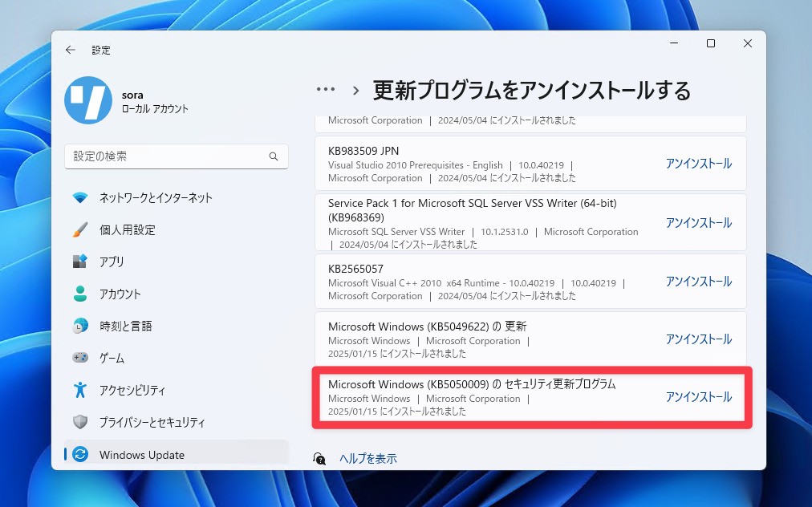Uninstall KB5049622 の 更新
This screenshot has height=507, width=812.
point(699,339)
